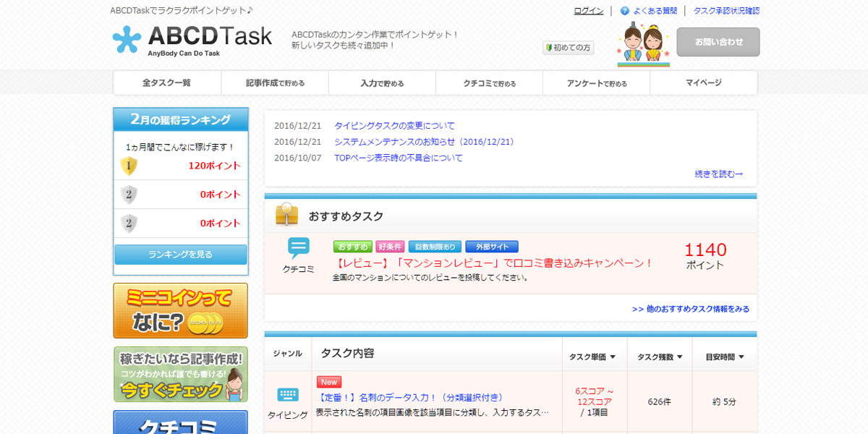Go to マイページ tab
This screenshot has width=868, height=434.
tap(703, 83)
